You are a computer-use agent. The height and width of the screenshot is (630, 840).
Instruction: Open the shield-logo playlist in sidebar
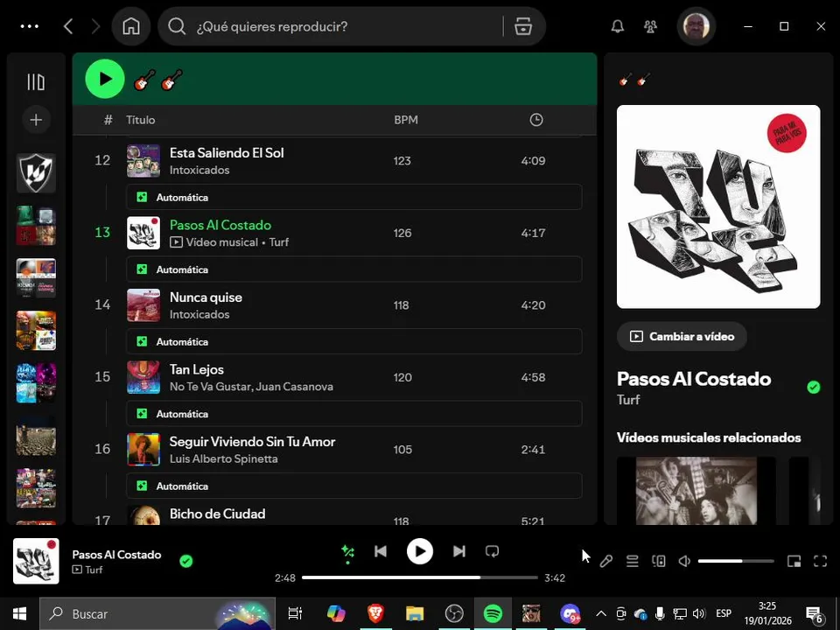(x=36, y=173)
